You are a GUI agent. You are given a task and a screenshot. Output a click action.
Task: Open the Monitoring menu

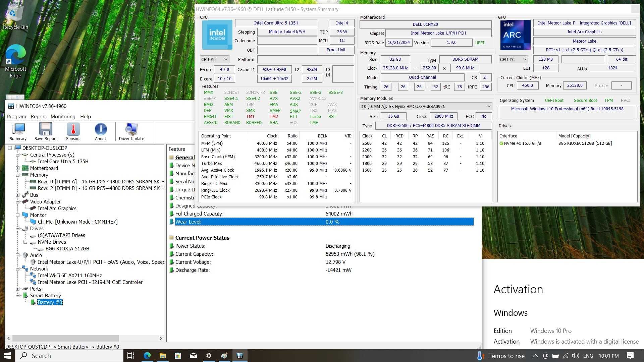coord(63,116)
